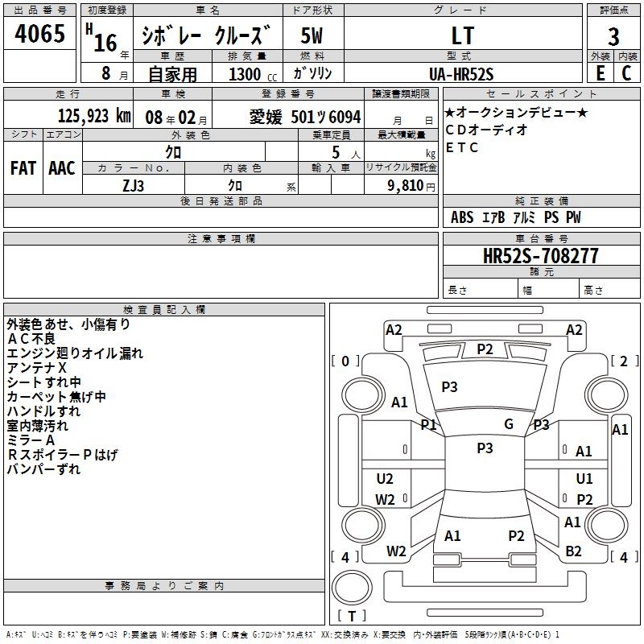Click the sales point ★オークションデビュー★

(516, 112)
